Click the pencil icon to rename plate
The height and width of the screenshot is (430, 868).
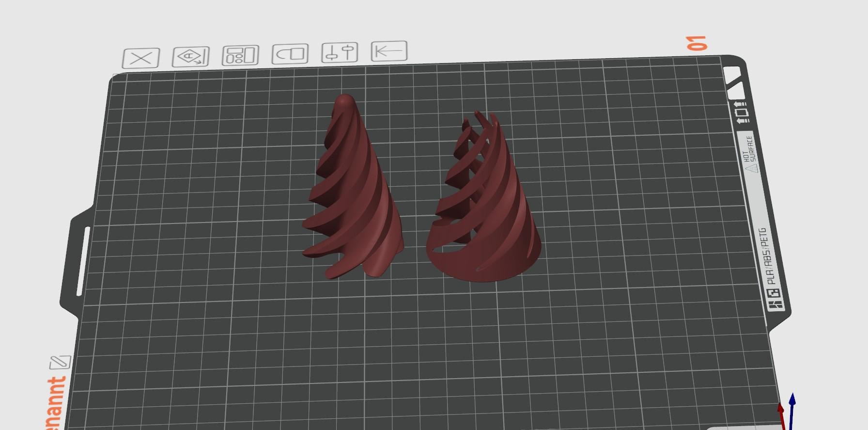(60, 362)
